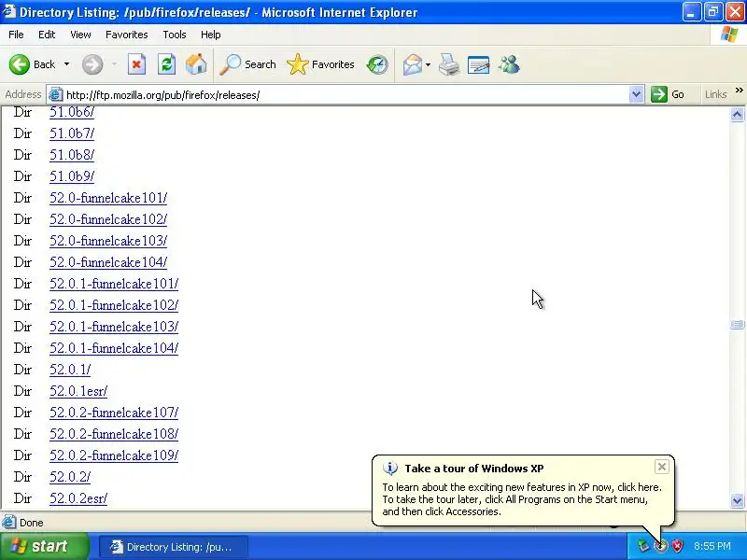This screenshot has width=747, height=560.
Task: Open the 52.0.1-funnelcake103/ link
Action: [114, 326]
